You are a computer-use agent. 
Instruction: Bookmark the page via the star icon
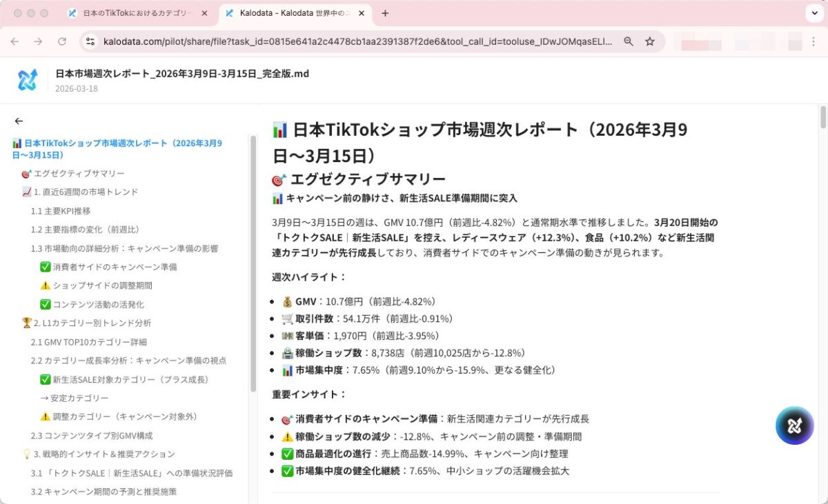[x=649, y=41]
